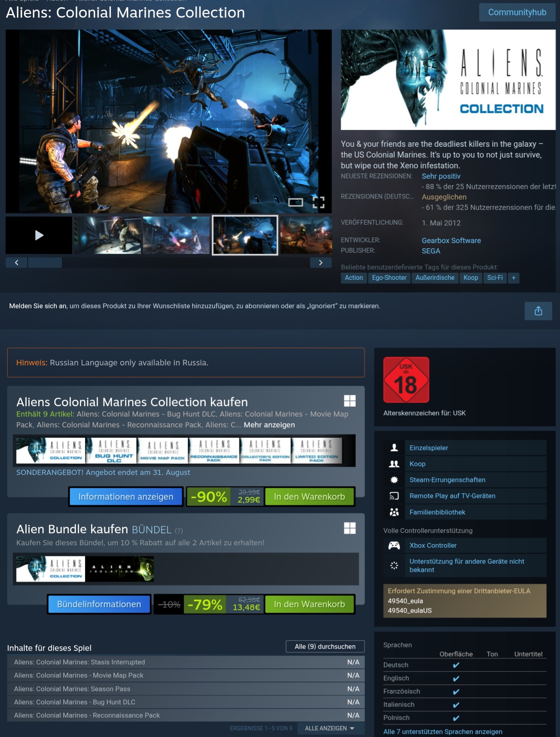Click the Aliens Collection header capsule image
Screen dimensions: 560x737
[448, 80]
